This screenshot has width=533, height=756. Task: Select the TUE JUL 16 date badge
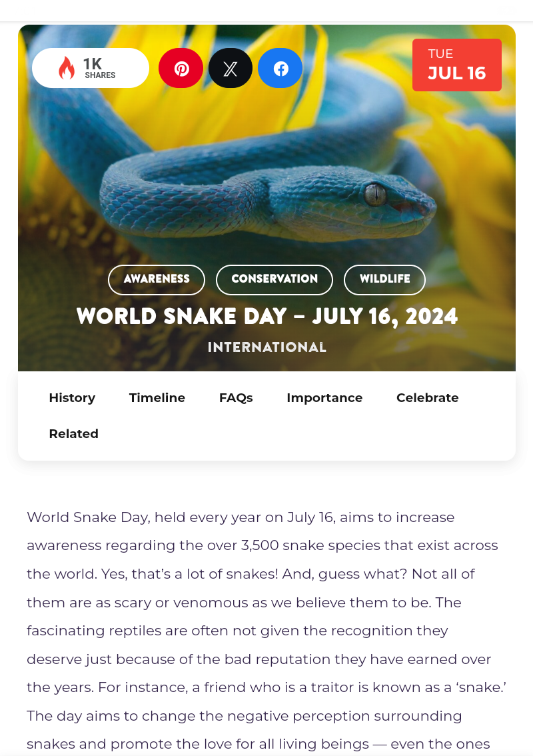[456, 65]
